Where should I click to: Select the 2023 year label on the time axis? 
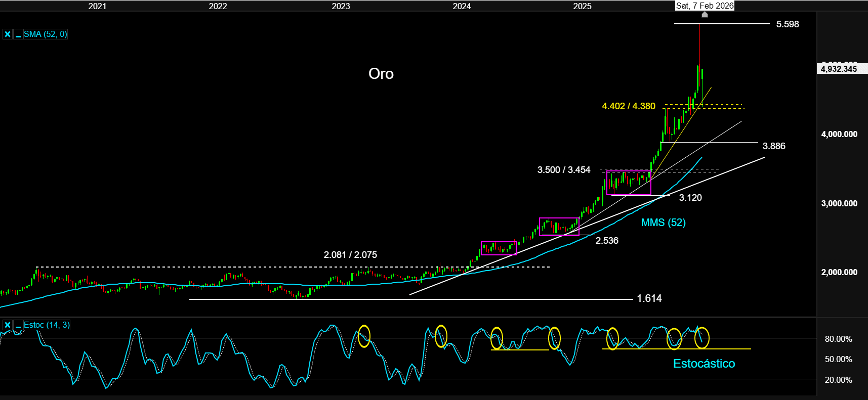(341, 6)
